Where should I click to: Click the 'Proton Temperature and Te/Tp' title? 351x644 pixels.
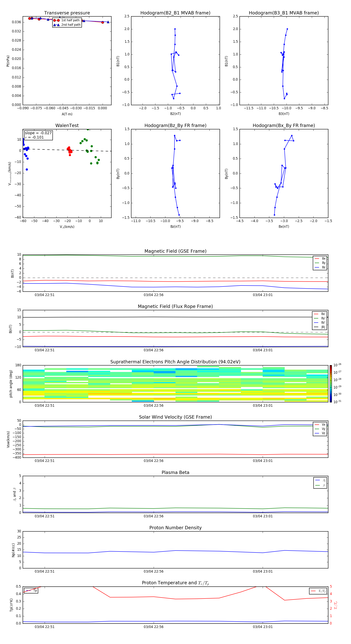pyautogui.click(x=175, y=583)
